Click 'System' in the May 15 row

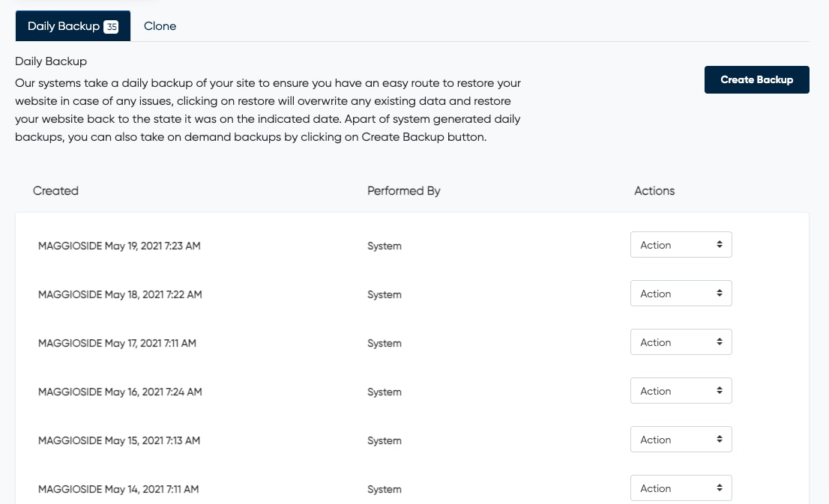(385, 440)
